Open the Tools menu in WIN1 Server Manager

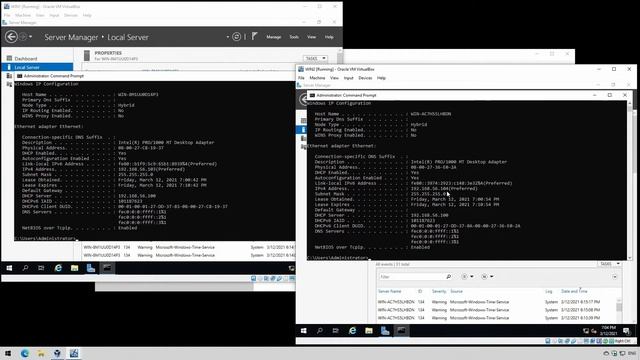[x=294, y=37]
